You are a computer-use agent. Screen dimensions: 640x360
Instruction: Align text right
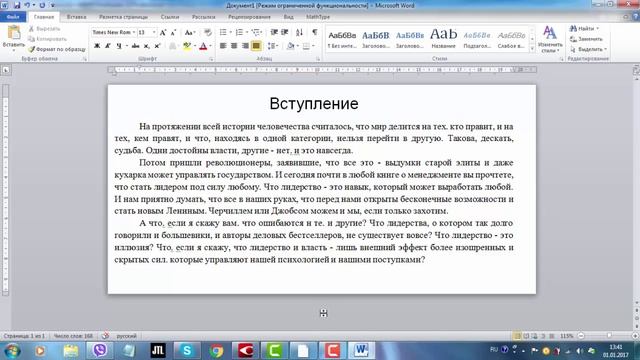click(245, 46)
